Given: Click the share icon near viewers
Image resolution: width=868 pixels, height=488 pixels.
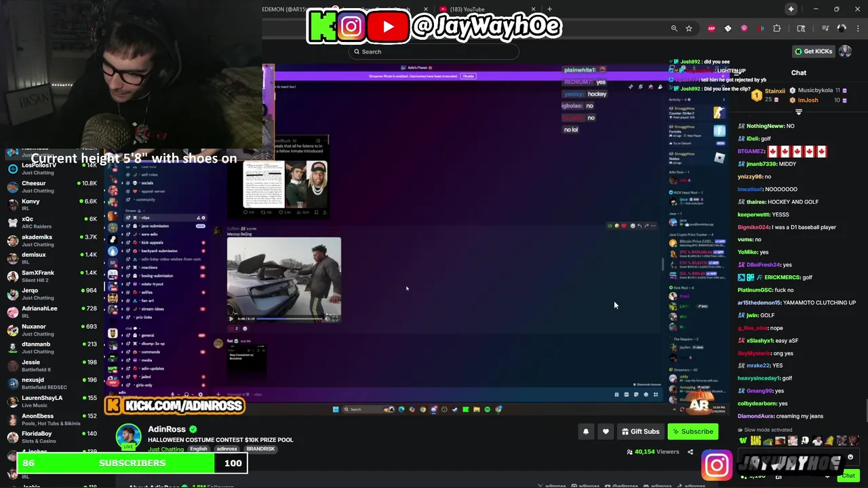Looking at the screenshot, I should (x=690, y=452).
